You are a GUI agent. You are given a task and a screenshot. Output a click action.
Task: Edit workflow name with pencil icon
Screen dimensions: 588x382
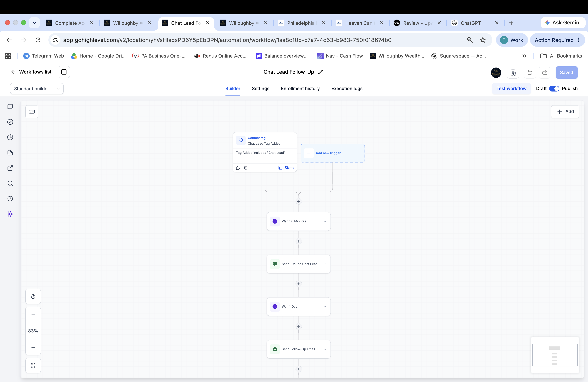pos(320,72)
